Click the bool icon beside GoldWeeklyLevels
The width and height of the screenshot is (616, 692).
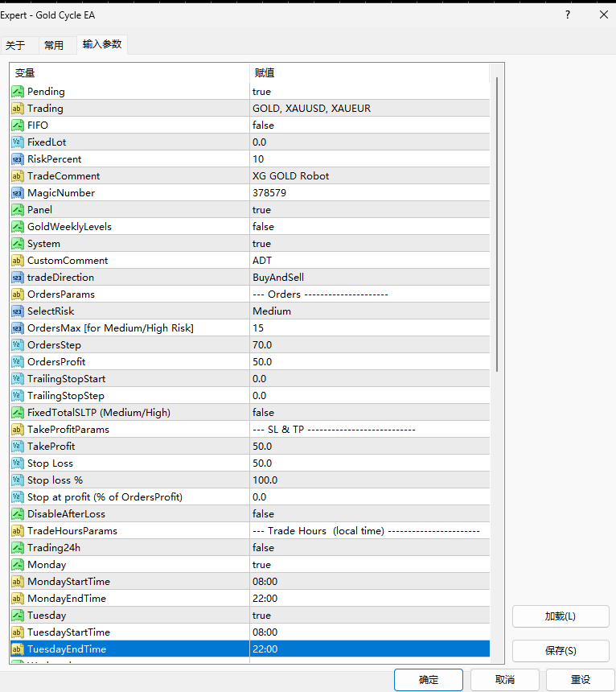18,227
